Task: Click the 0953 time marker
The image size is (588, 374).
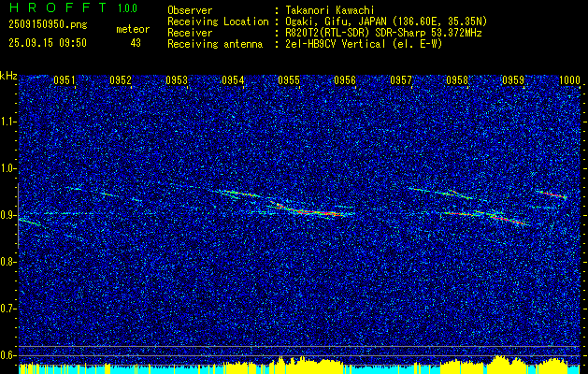Action: [177, 80]
